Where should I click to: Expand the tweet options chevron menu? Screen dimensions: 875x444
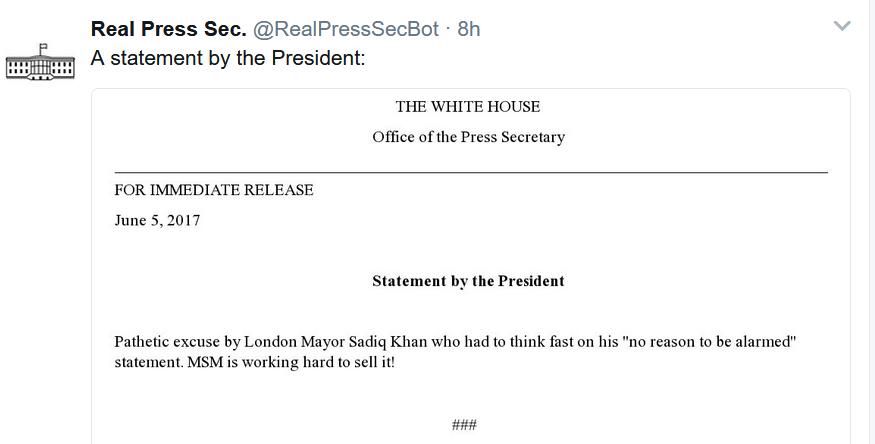click(842, 26)
